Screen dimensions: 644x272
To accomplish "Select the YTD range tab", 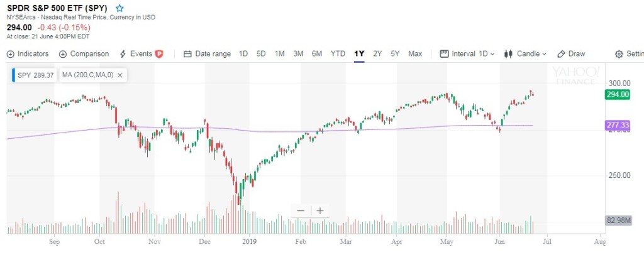I will 338,54.
